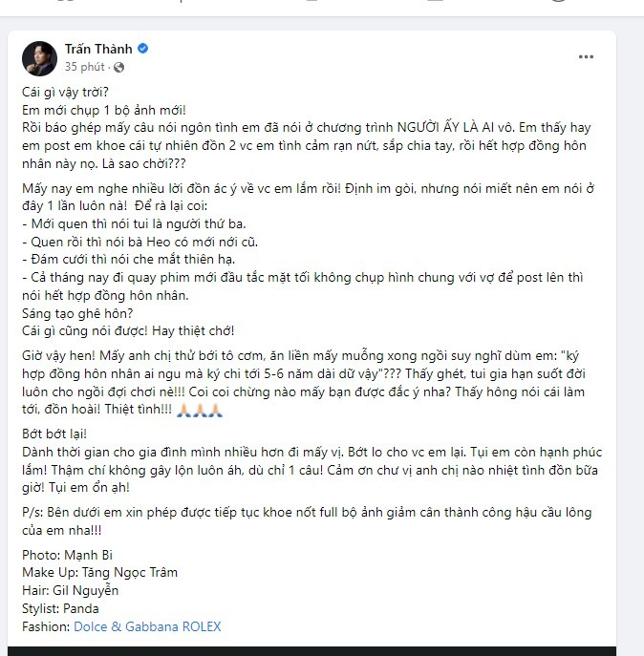Open the post options three-dots menu
The image size is (644, 656).
coord(586,57)
